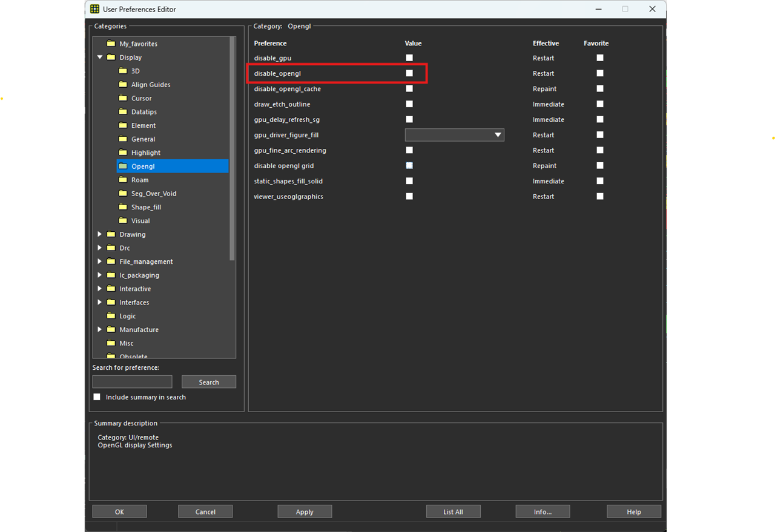Enable gpu_delay_refresh_sg value checkbox
The image size is (775, 532).
(409, 119)
